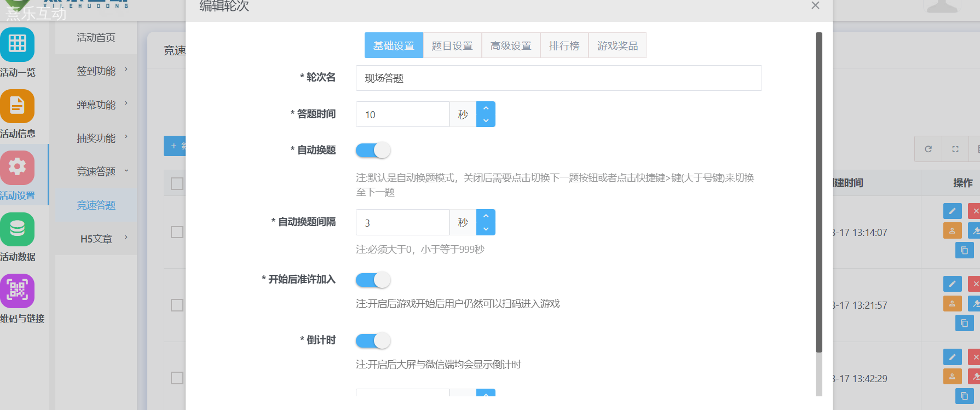This screenshot has height=410, width=980.
Task: Open the 活动数据 database icon
Action: pos(17,229)
